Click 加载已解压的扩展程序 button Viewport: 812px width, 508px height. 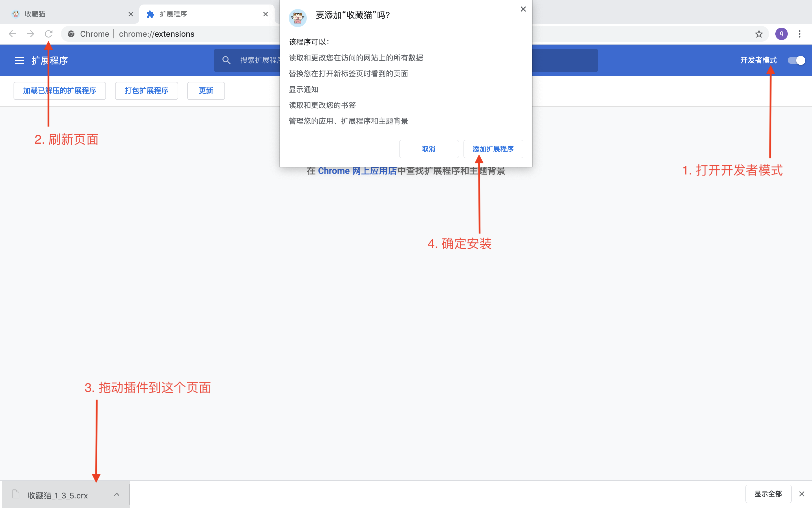pyautogui.click(x=60, y=91)
